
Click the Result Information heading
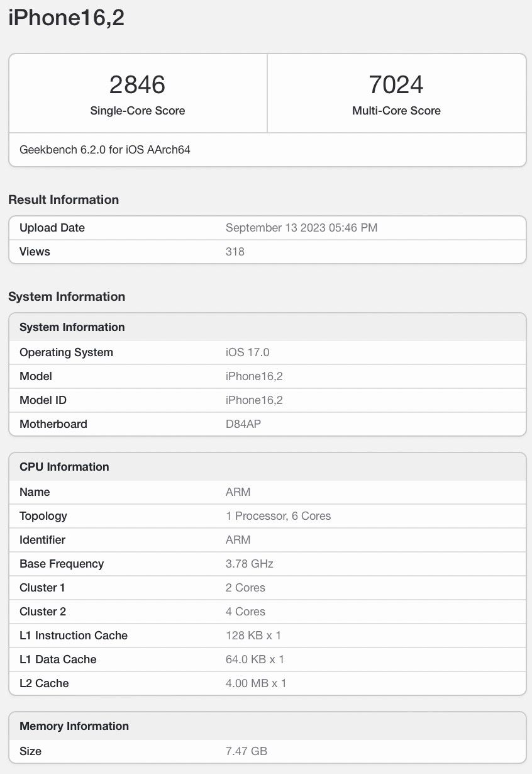(64, 199)
